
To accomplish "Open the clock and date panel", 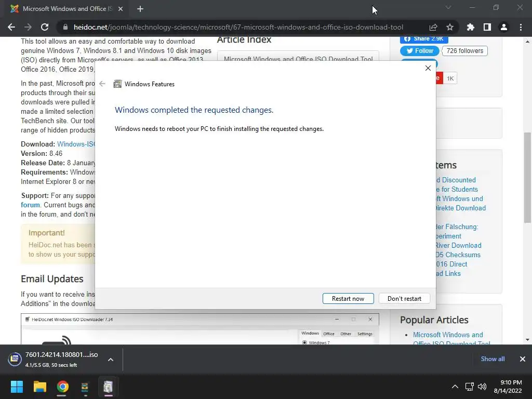I will coord(508,387).
